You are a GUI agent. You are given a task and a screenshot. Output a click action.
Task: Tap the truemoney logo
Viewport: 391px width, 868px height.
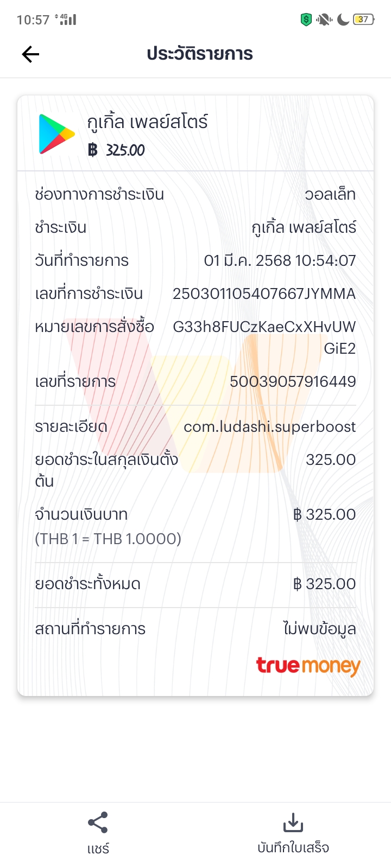pyautogui.click(x=308, y=665)
